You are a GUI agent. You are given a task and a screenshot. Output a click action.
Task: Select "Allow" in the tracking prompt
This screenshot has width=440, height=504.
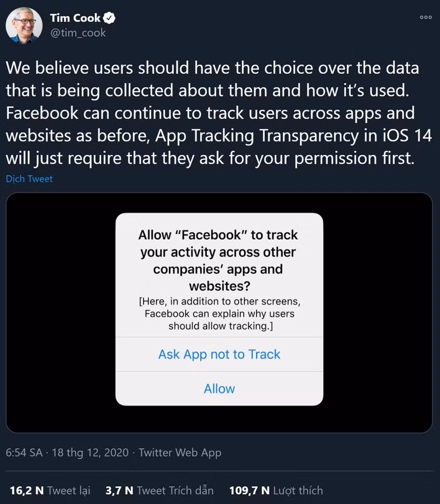[x=219, y=389]
